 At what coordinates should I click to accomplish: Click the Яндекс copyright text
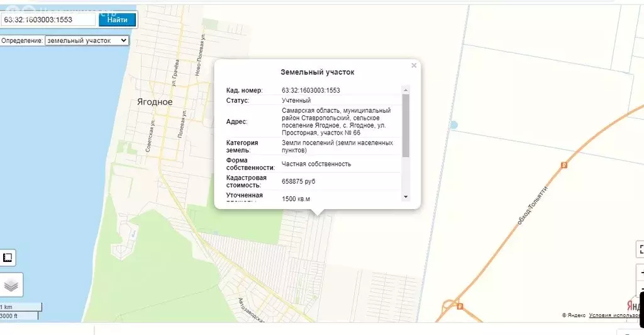574,315
